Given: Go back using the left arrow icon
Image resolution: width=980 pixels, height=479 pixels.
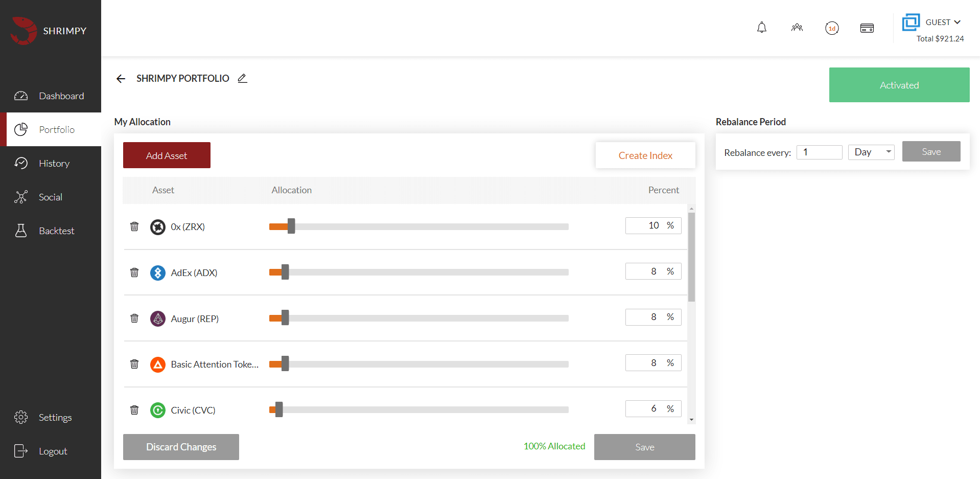Looking at the screenshot, I should [121, 78].
